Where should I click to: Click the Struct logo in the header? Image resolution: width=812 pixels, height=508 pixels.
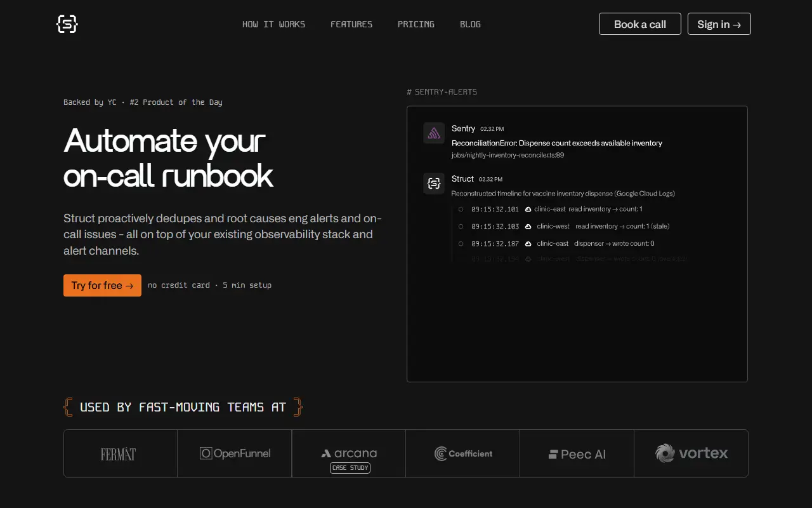(67, 24)
